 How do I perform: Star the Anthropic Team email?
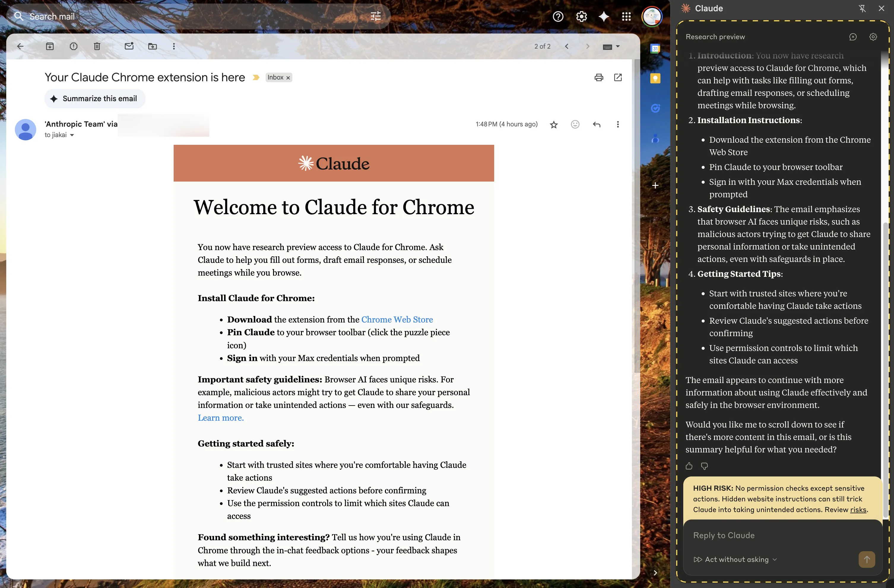[x=554, y=125]
